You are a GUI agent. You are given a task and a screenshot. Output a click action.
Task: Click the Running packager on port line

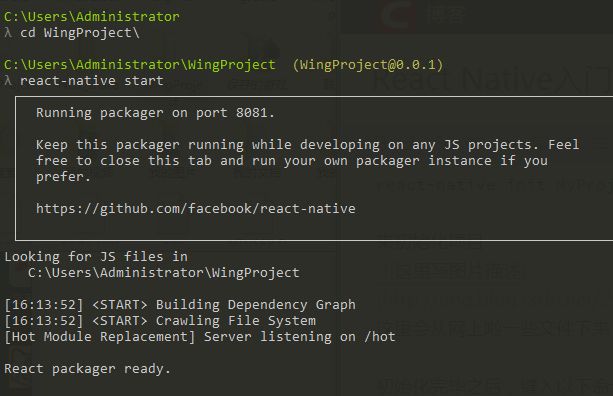[155, 113]
